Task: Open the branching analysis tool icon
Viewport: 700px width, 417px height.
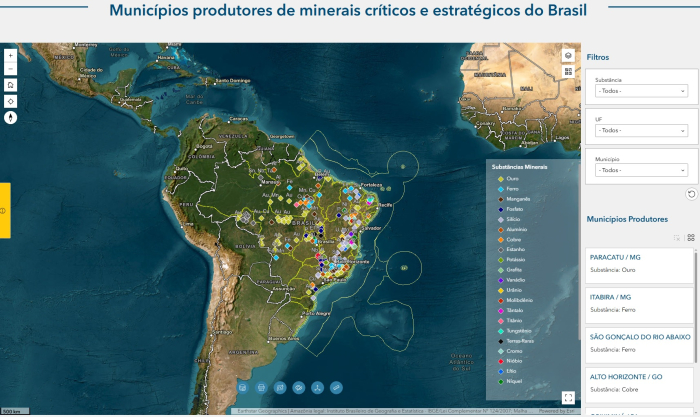Action: point(317,388)
